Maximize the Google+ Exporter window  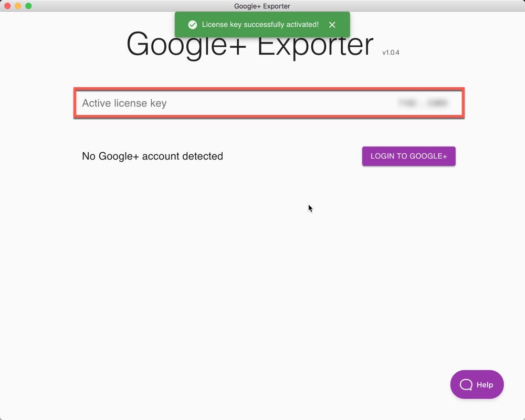tap(28, 6)
